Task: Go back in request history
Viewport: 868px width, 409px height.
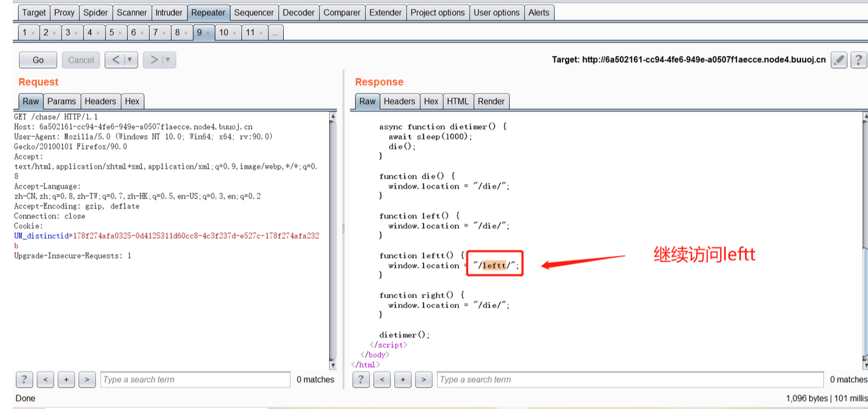Action: pos(115,59)
